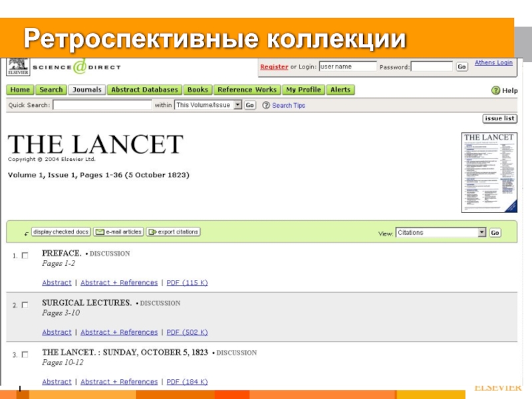Click Go button next to View dropdown
Screen dimensions: 532x399
tap(495, 233)
